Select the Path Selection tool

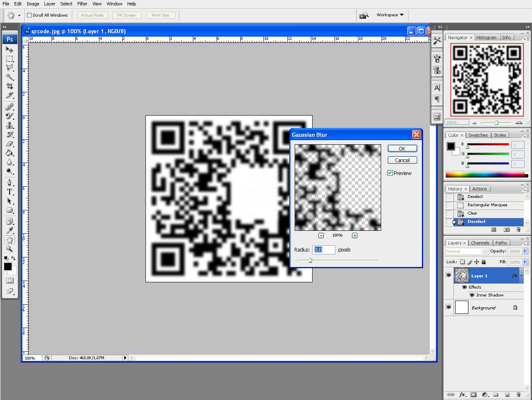(10, 201)
